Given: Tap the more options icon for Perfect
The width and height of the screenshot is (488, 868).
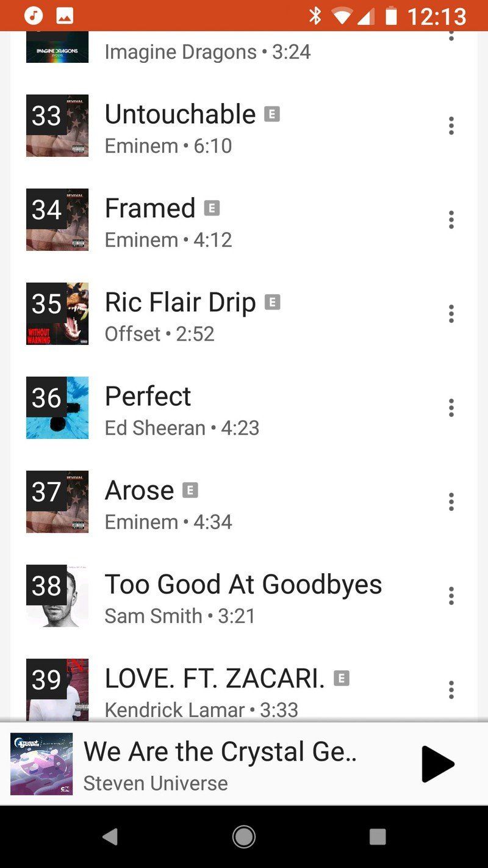Looking at the screenshot, I should click(451, 408).
